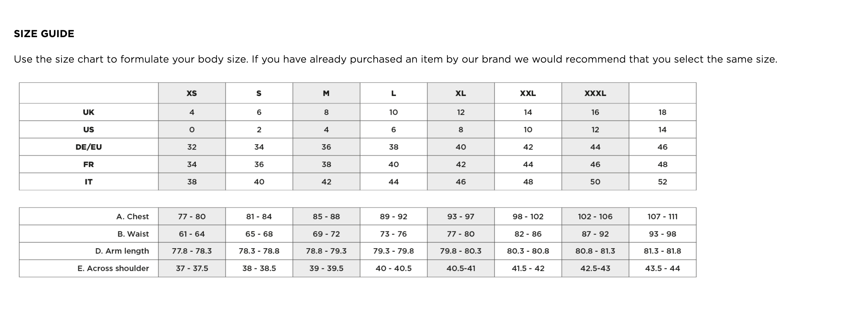Click the IT row label

88,182
